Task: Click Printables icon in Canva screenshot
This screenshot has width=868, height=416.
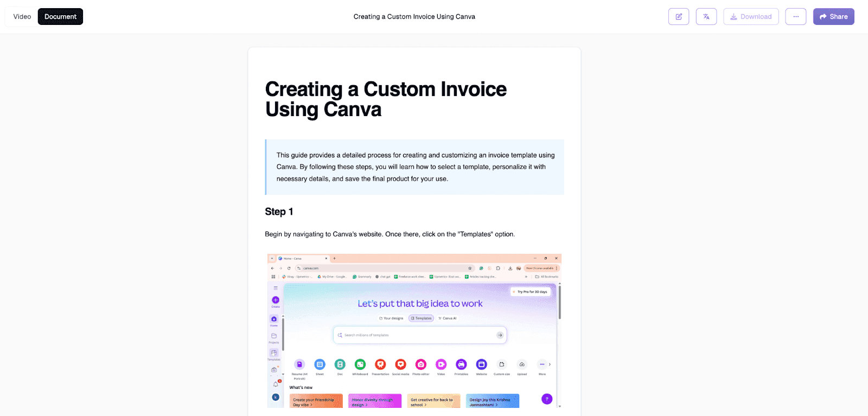Action: 461,364
